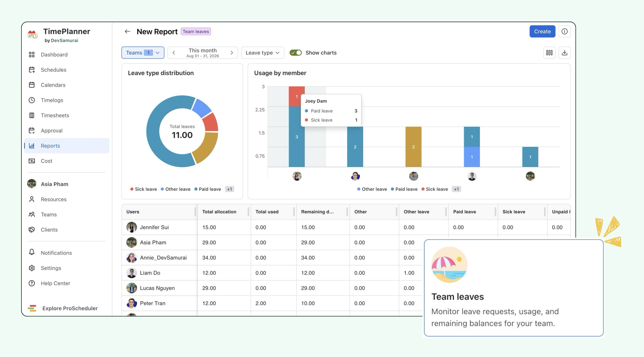Open the Leave type dropdown
Viewport: 644px width, 357px height.
tap(262, 53)
